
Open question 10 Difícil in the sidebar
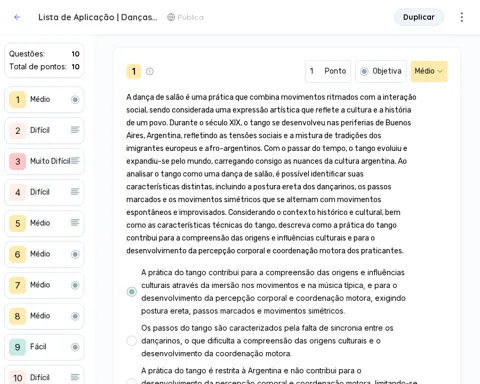tap(44, 377)
